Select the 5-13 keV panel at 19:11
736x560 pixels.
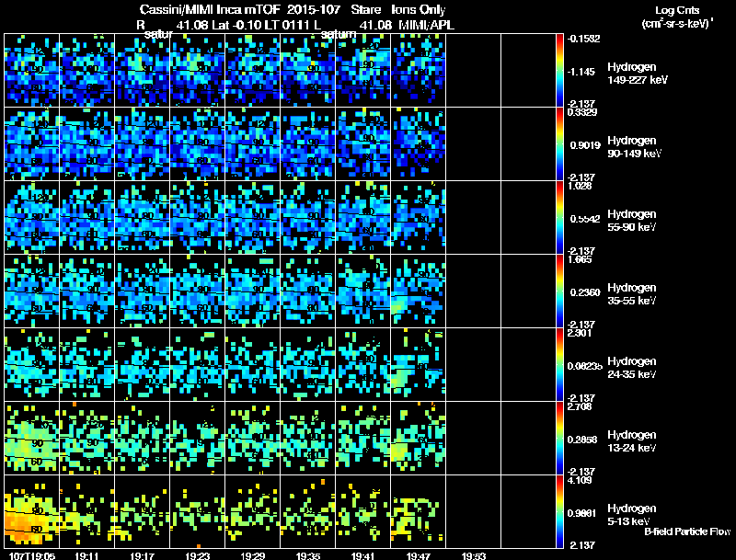(x=86, y=511)
